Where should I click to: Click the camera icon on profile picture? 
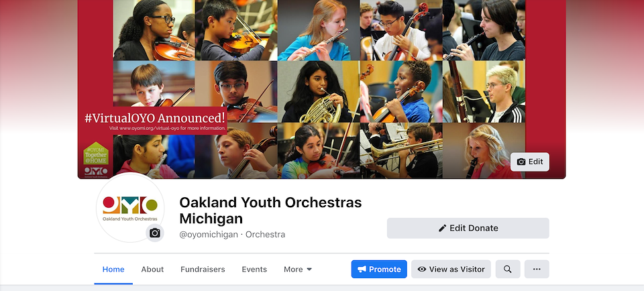[x=155, y=233]
